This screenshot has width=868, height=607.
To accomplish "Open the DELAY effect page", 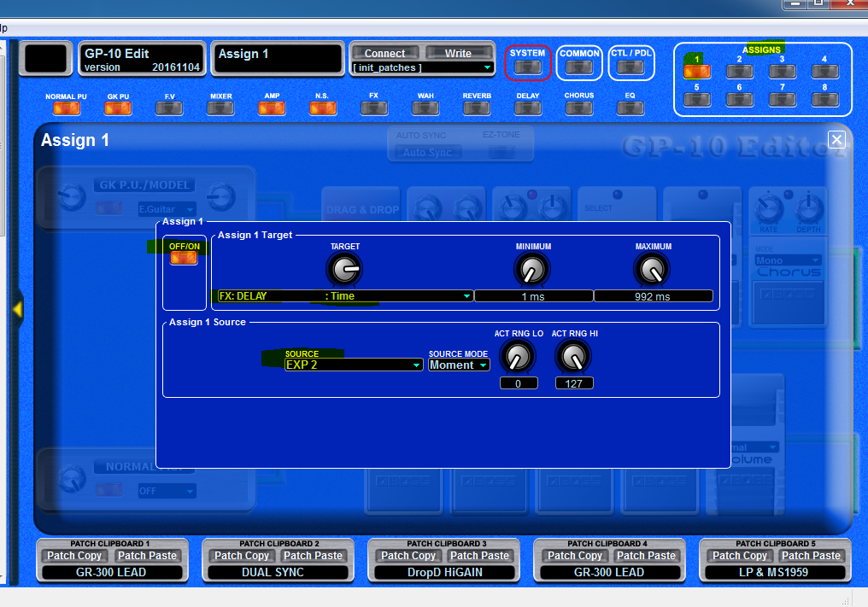I will (x=528, y=108).
